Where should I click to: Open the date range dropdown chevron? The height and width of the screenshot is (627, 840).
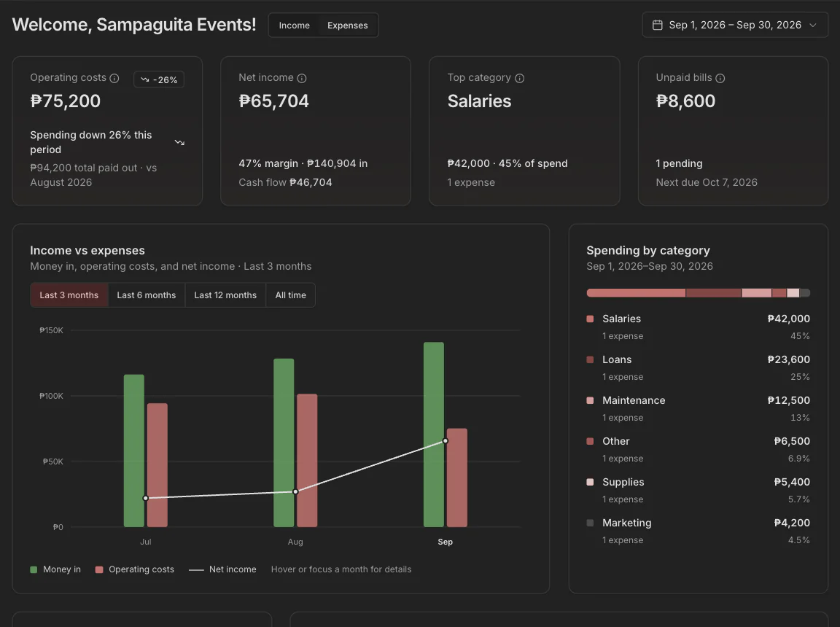pyautogui.click(x=813, y=26)
